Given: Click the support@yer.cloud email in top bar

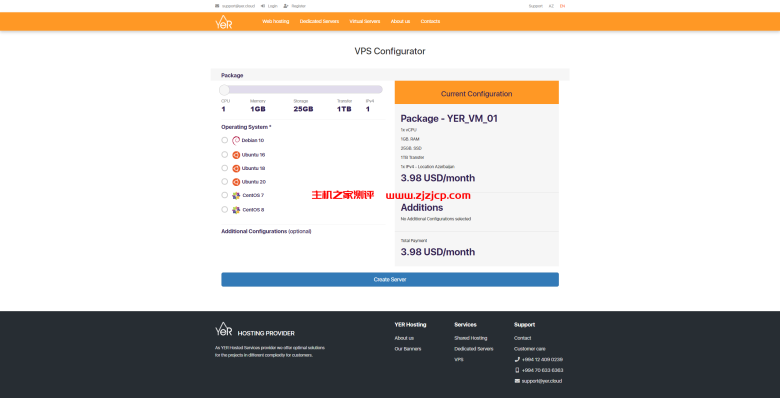Looking at the screenshot, I should click(x=238, y=6).
